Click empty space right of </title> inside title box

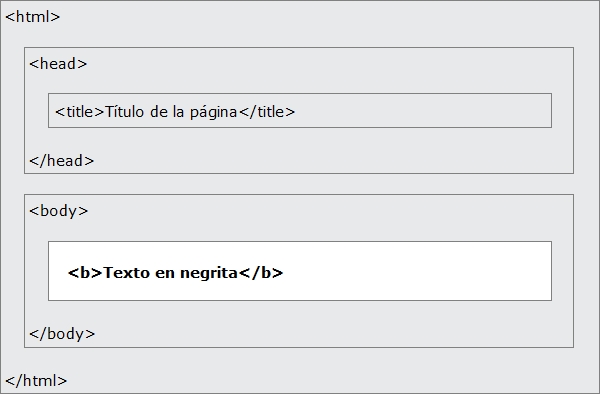(423, 111)
